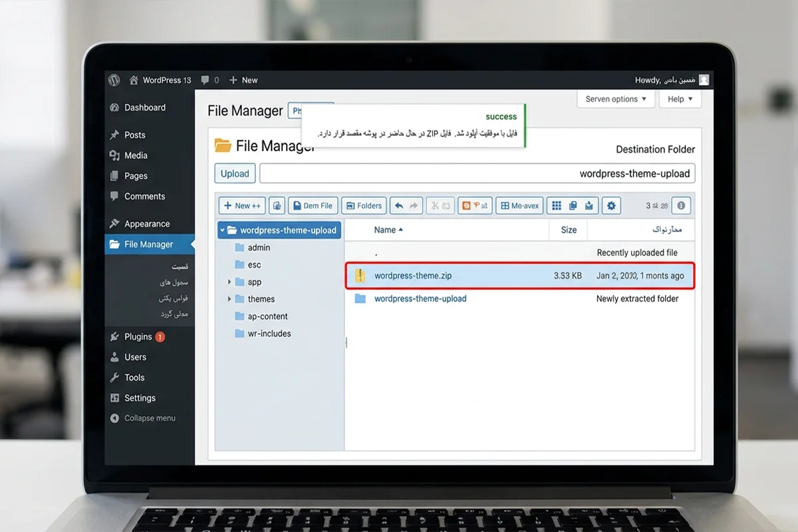Click the orange icon toolbar button
Viewport: 798px width, 532px height.
[475, 205]
